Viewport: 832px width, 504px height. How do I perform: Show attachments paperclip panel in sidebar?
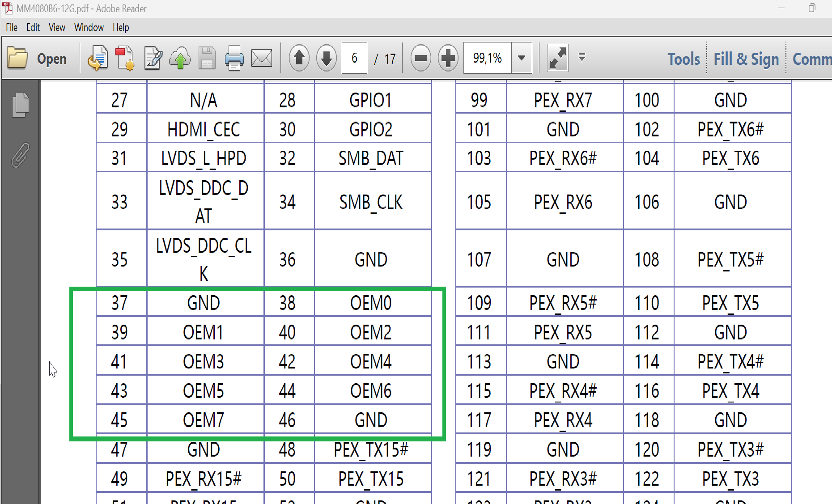21,155
